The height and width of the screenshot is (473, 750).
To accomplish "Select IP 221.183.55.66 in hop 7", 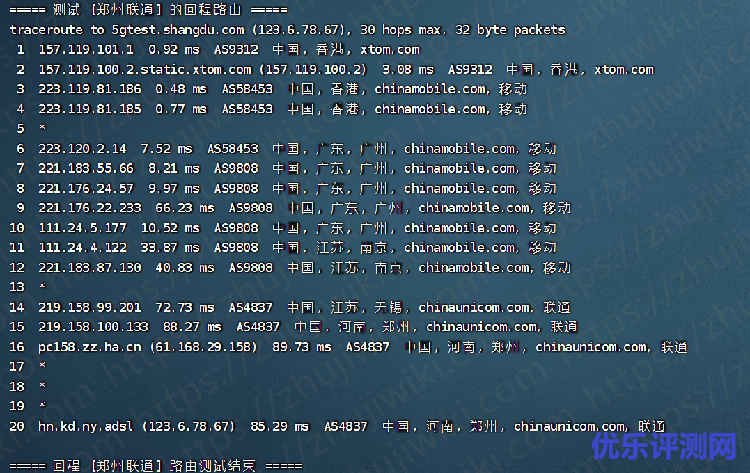I will click(x=86, y=168).
